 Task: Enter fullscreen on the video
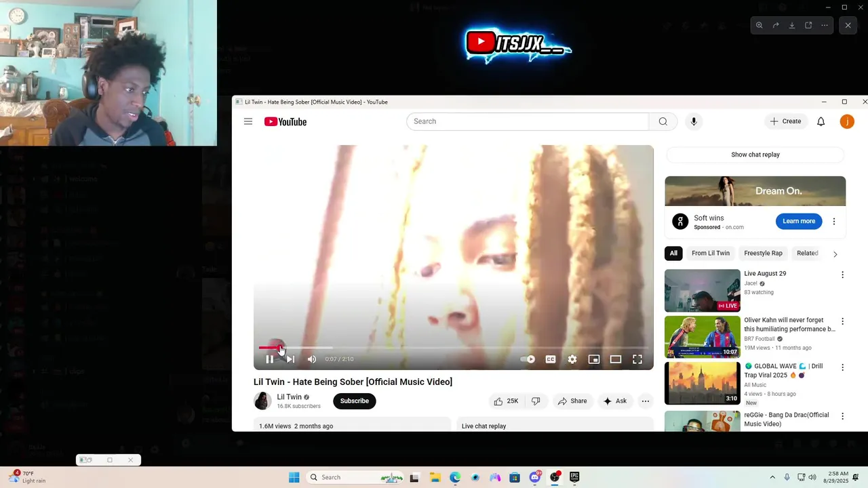pyautogui.click(x=637, y=359)
